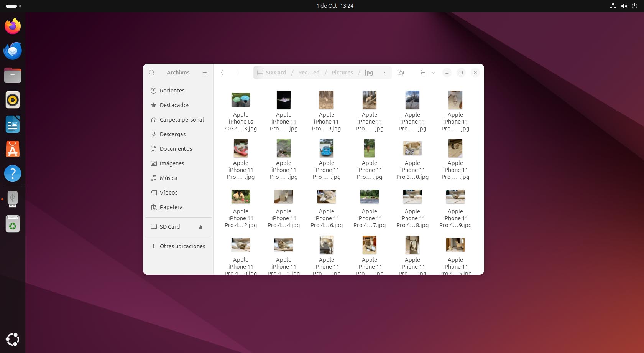The height and width of the screenshot is (353, 644).
Task: Open Files app from the dock
Action: [x=13, y=75]
